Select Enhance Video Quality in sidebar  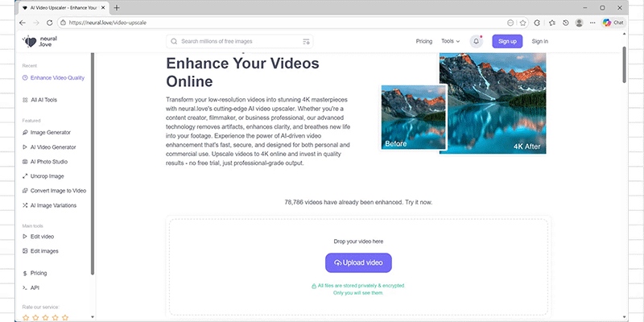(57, 78)
